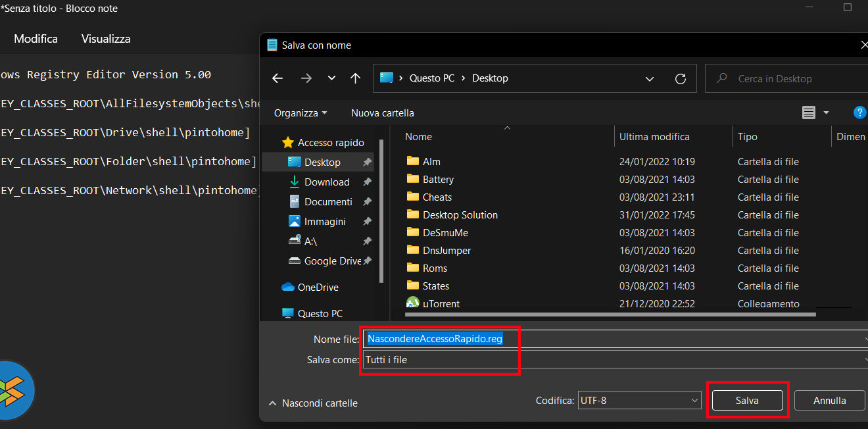The width and height of the screenshot is (868, 429).
Task: Select the Download folder in sidebar
Action: pyautogui.click(x=326, y=182)
